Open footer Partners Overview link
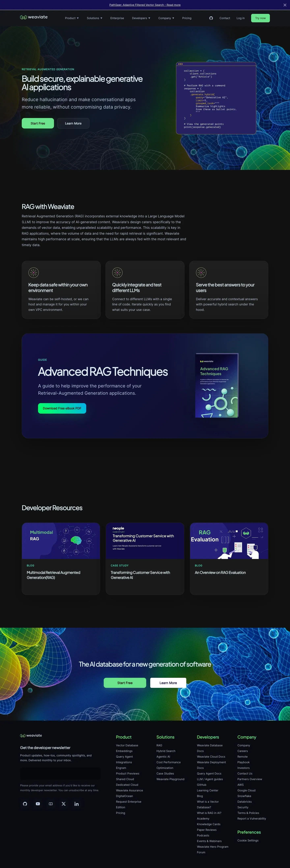The width and height of the screenshot is (290, 868). [x=250, y=779]
